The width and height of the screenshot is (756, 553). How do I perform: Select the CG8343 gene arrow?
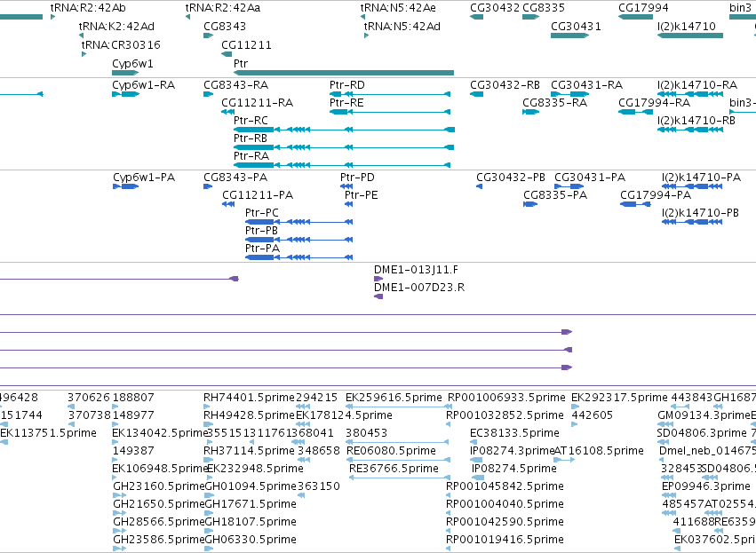(x=208, y=36)
